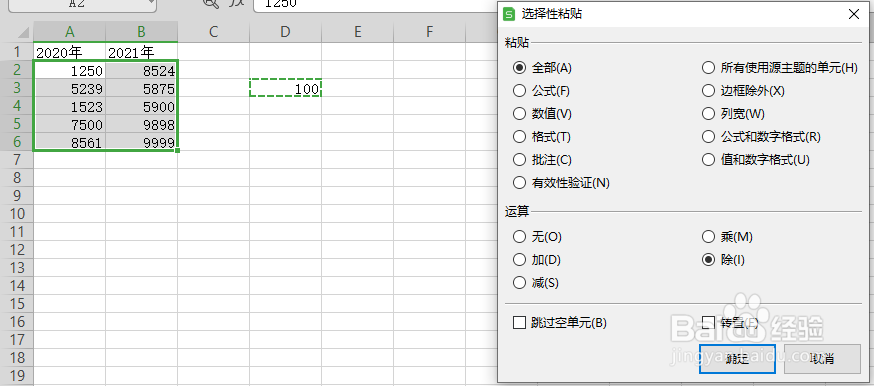
Task: Click cell with value 8561
Action: click(x=70, y=142)
